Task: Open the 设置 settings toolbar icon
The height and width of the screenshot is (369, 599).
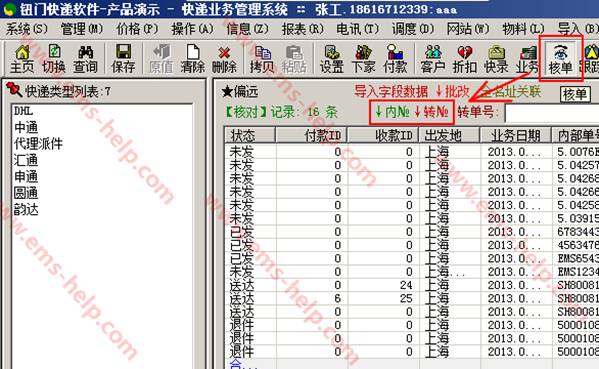Action: tap(332, 59)
